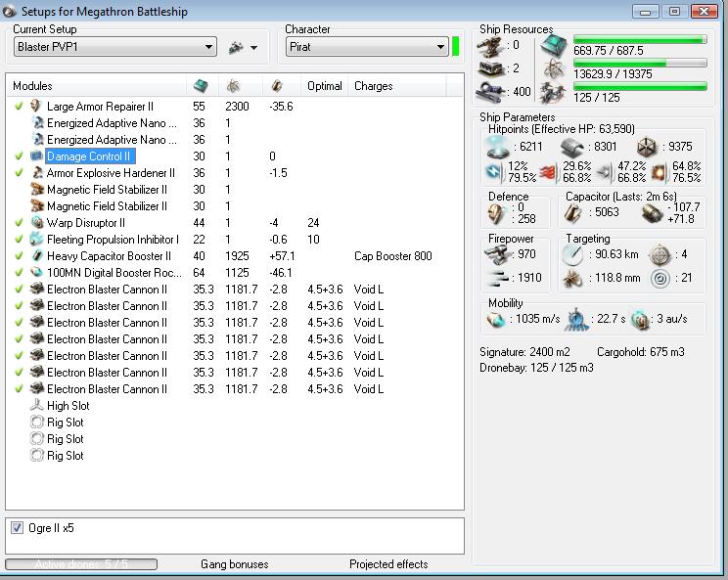The height and width of the screenshot is (580, 728).
Task: Select the second Magnetic Field Stabilizer II row
Action: (235, 206)
